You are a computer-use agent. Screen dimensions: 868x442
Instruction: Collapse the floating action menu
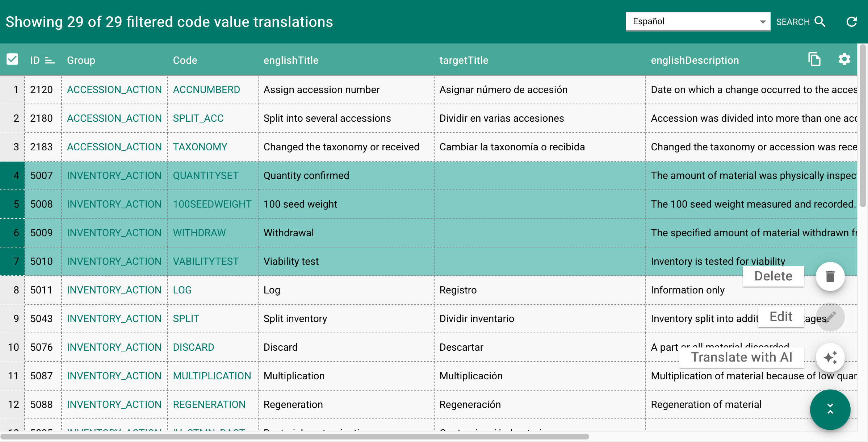830,410
